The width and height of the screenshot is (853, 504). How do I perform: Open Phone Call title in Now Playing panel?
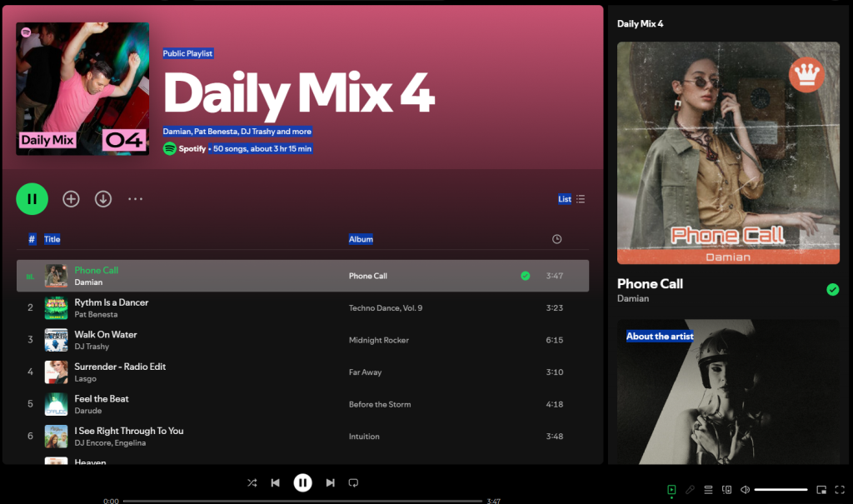tap(650, 283)
